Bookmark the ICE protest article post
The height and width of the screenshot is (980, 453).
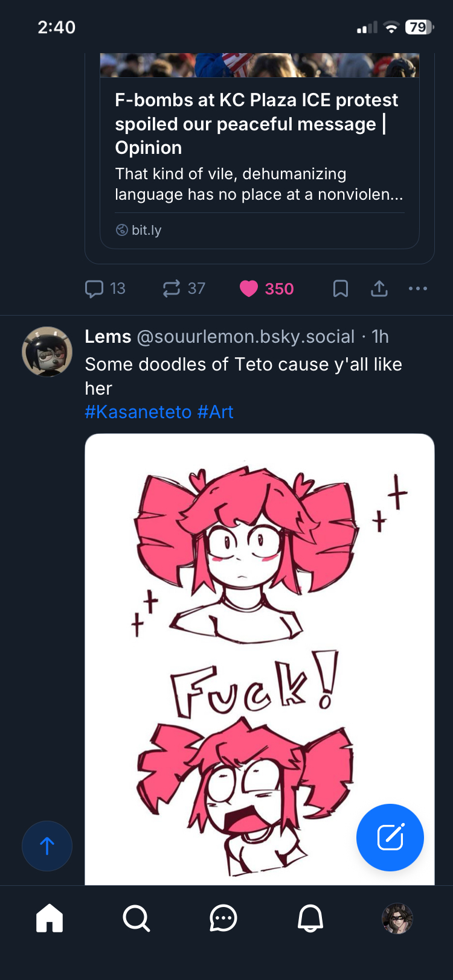[341, 289]
